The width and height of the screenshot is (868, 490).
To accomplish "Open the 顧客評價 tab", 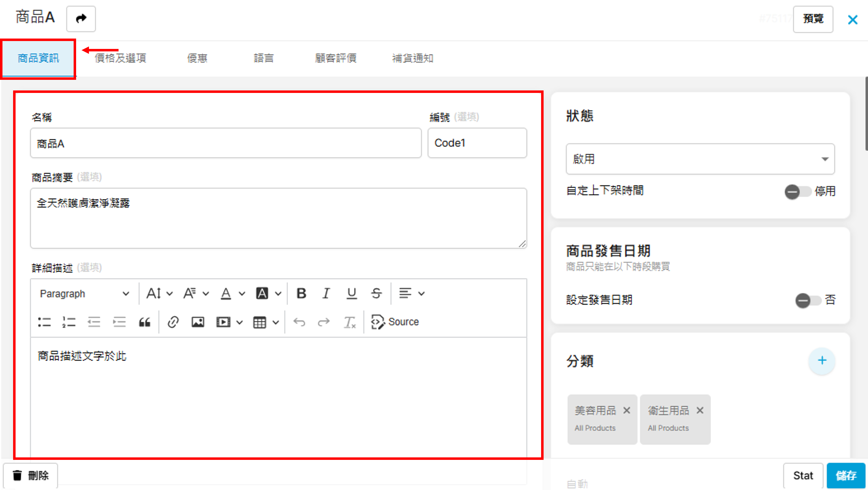I will pos(336,58).
